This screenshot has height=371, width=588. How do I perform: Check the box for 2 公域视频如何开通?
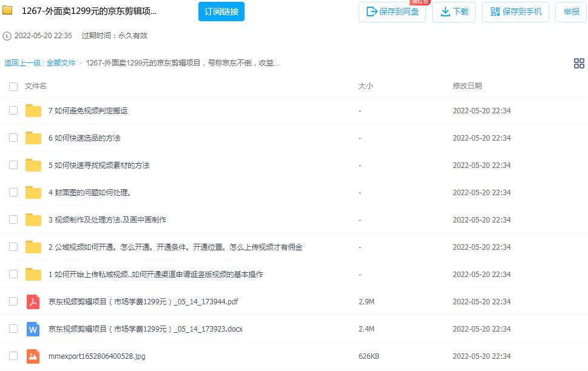tap(13, 247)
